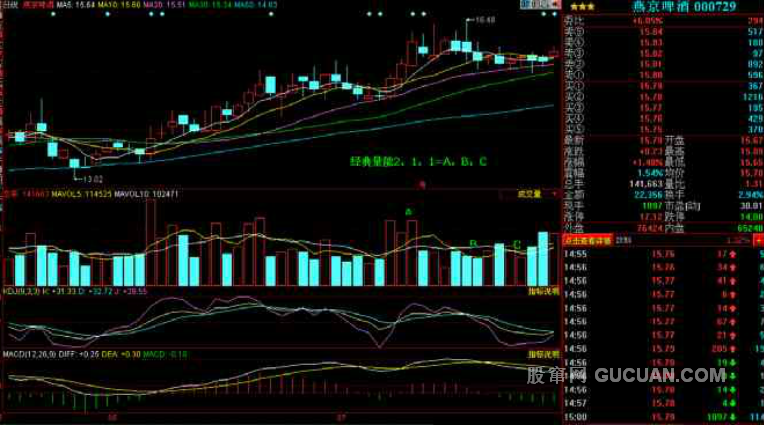The height and width of the screenshot is (425, 764).
Task: Click the 涨停 value 17.32
Action: pyautogui.click(x=652, y=216)
